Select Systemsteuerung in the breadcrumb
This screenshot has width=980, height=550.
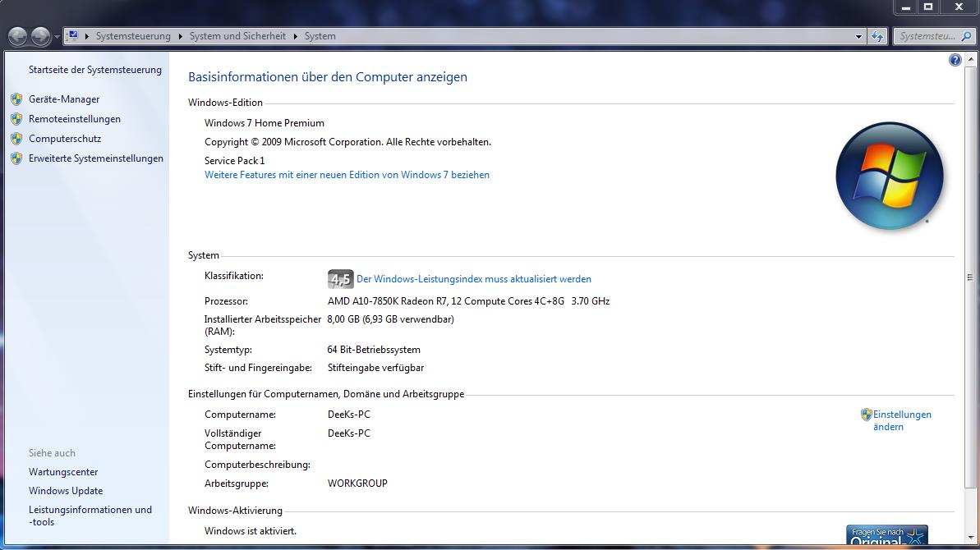(x=133, y=36)
